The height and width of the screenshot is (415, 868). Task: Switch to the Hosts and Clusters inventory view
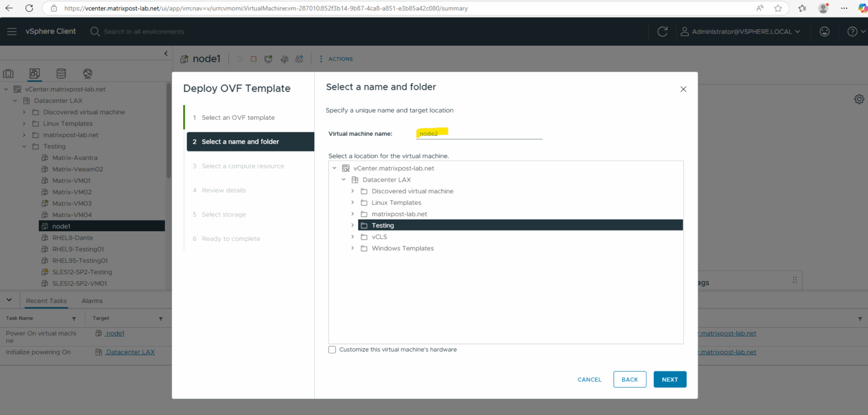[8, 74]
